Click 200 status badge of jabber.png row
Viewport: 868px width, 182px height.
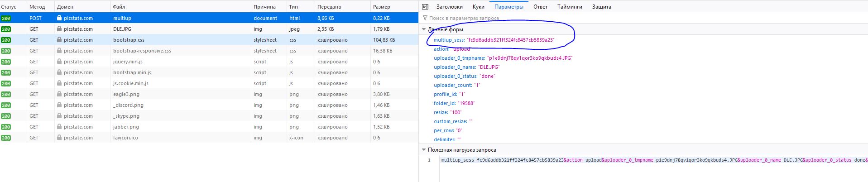tap(6, 127)
